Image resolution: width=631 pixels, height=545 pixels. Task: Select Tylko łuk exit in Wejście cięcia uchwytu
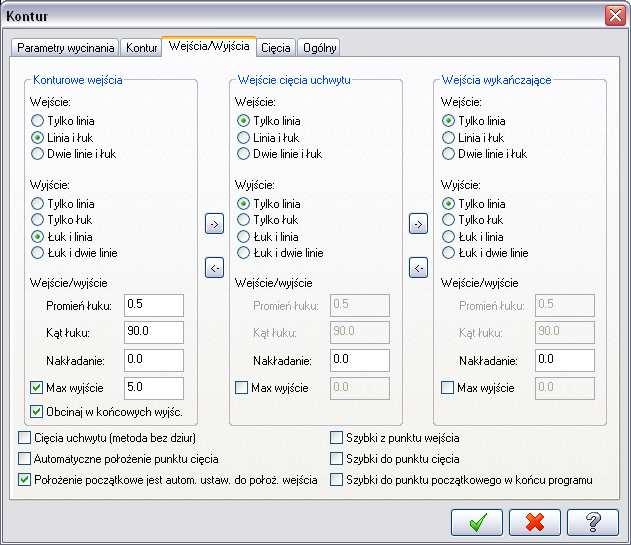click(268, 220)
